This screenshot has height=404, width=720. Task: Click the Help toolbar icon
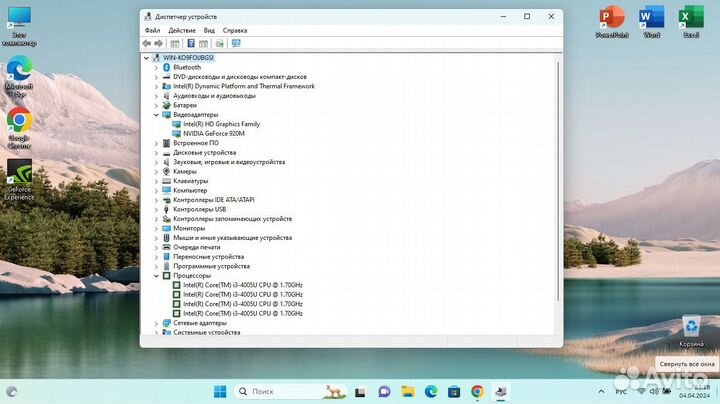click(x=191, y=43)
